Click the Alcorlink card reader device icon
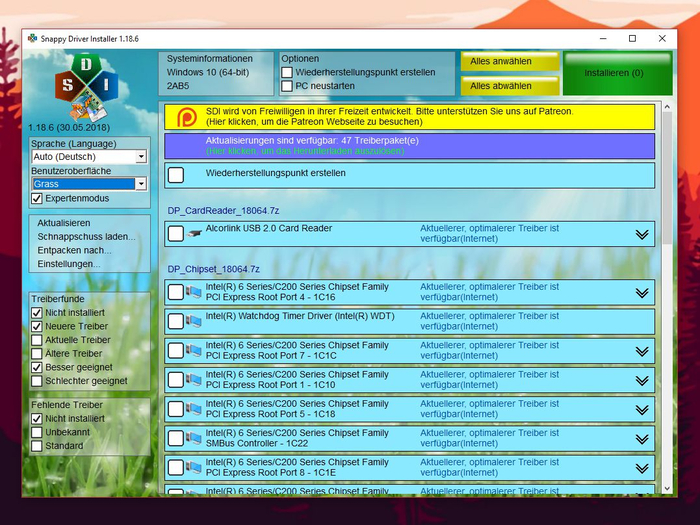 pyautogui.click(x=194, y=233)
